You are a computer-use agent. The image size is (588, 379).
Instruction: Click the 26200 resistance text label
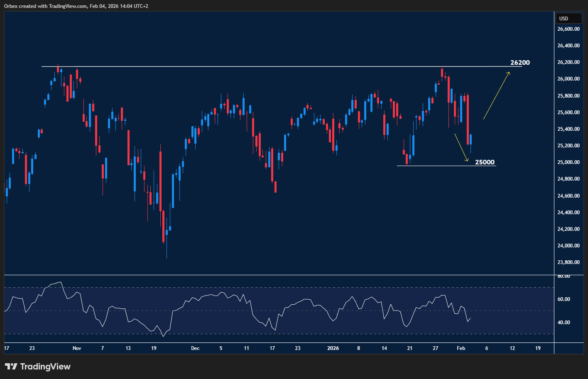[x=520, y=63]
